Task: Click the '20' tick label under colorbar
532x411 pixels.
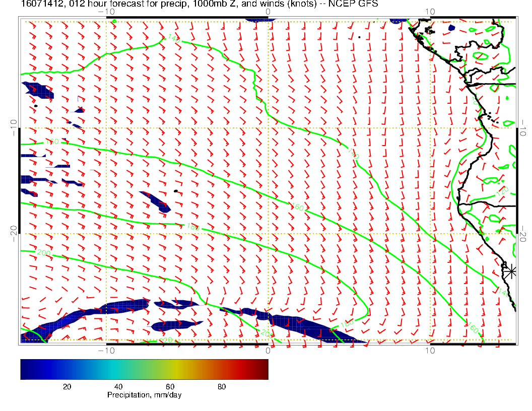Action: click(67, 387)
